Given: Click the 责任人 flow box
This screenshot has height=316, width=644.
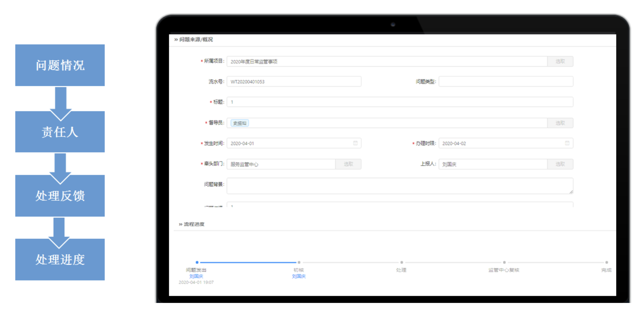Looking at the screenshot, I should click(x=60, y=132).
